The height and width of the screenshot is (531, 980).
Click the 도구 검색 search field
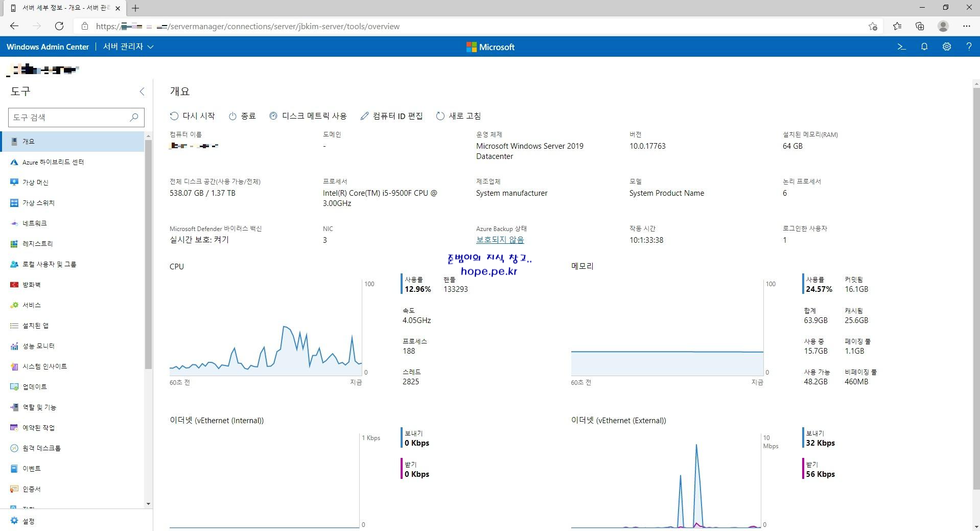(76, 117)
